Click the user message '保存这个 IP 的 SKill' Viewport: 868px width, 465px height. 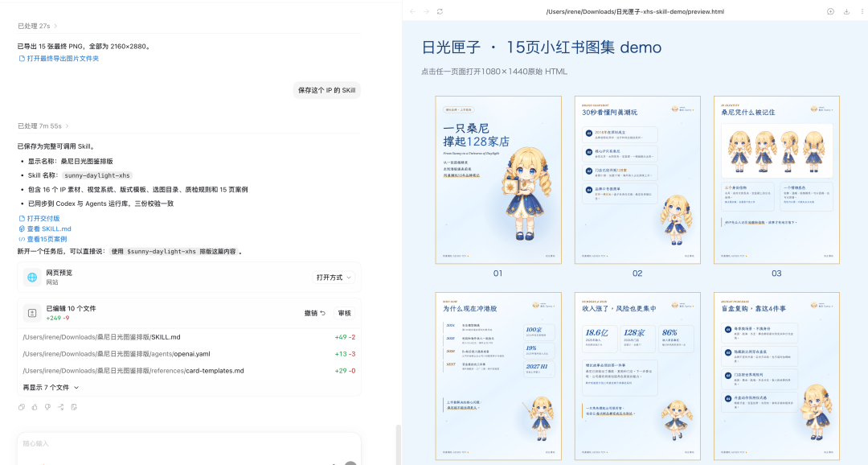point(326,90)
